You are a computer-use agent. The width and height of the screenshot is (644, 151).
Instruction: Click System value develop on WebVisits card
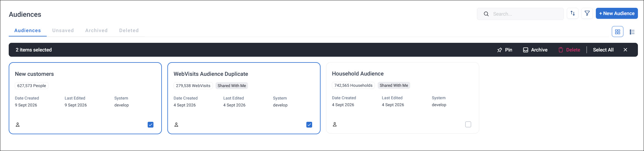[x=280, y=105]
